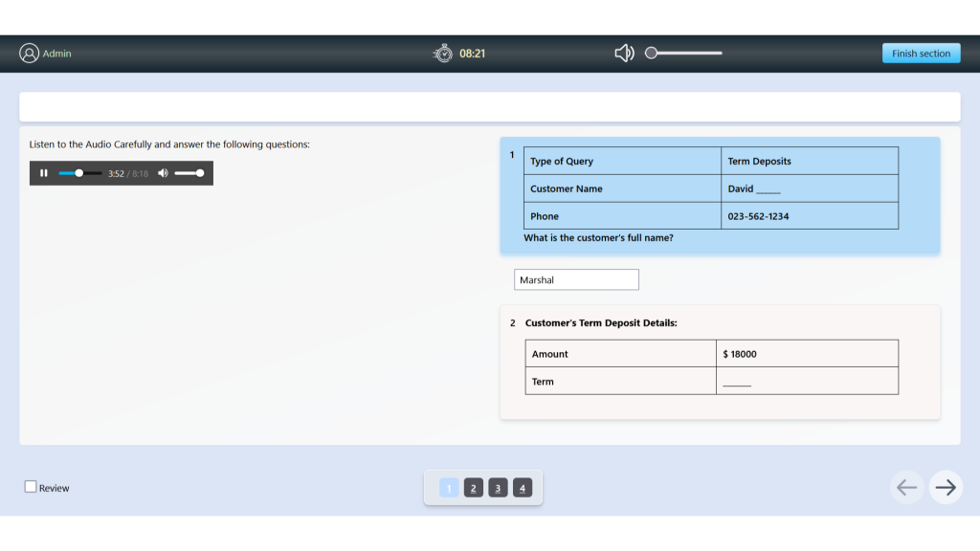
Task: Select question number 4
Action: point(523,487)
